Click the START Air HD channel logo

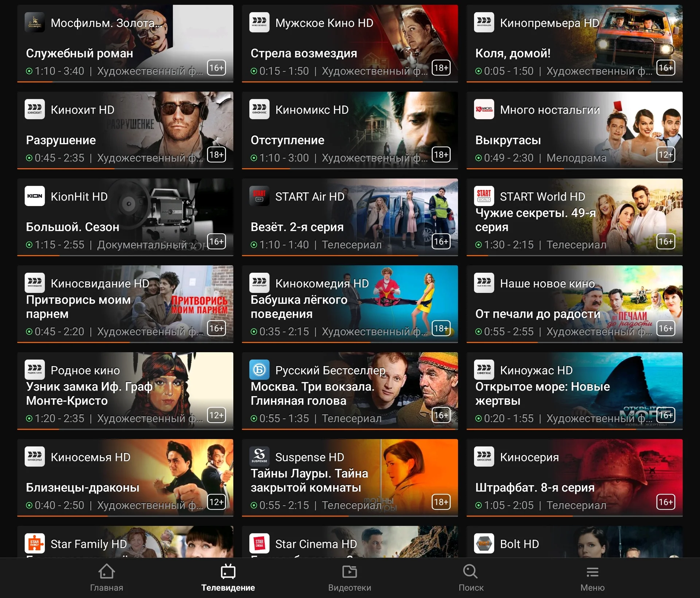259,196
